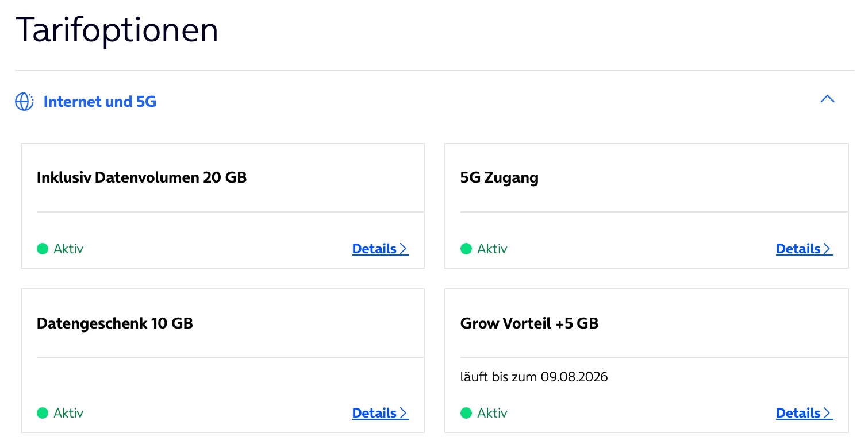868x448 pixels.
Task: Click the arrow icon next to 5G Zugang Details
Action: click(827, 249)
